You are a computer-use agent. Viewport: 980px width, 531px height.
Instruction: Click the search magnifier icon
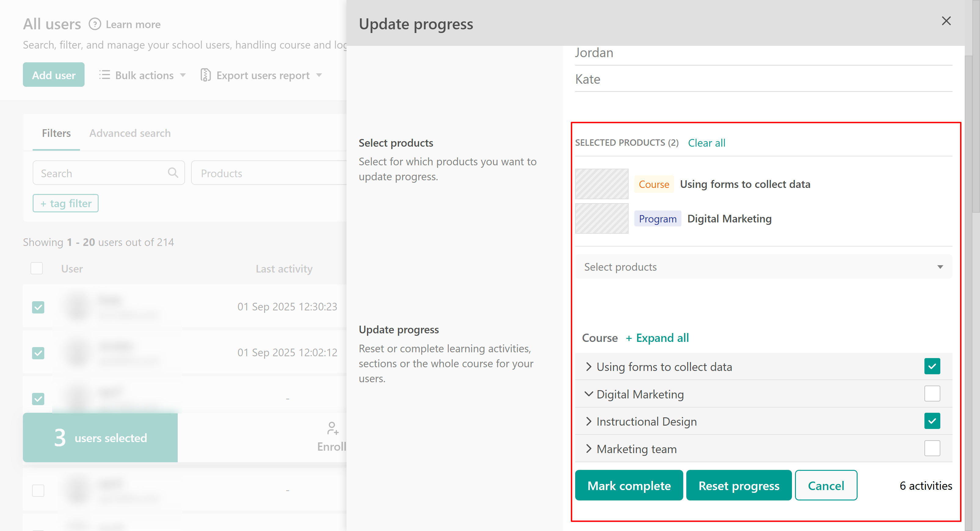[173, 173]
